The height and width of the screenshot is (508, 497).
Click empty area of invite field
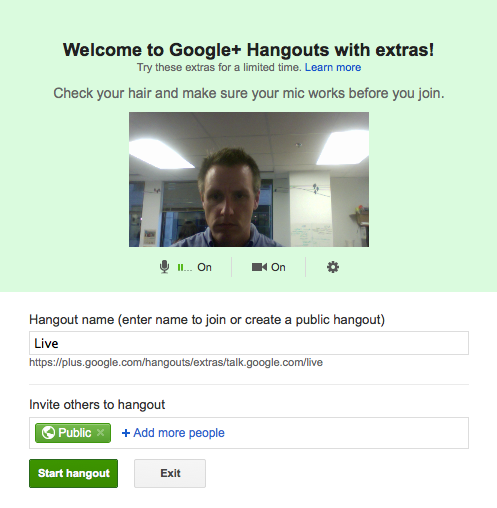pos(347,433)
